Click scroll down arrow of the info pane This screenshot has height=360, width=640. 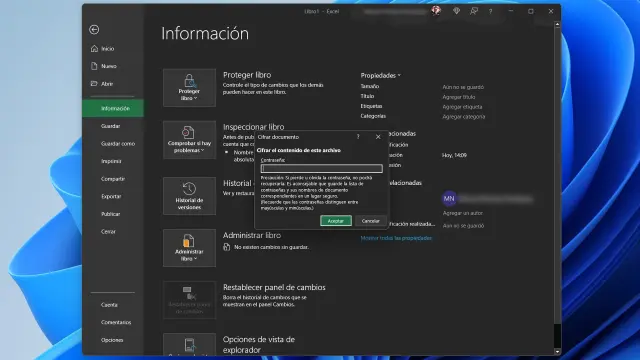pos(557,351)
